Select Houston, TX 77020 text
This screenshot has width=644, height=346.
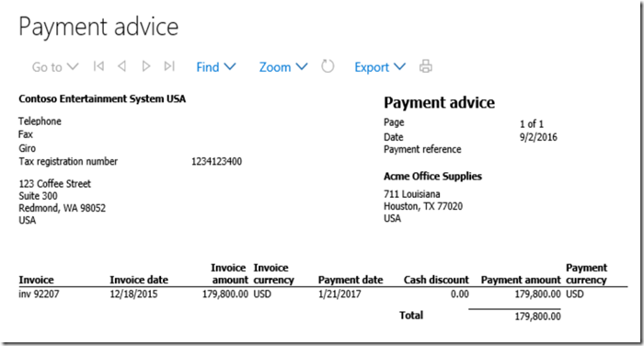pos(423,206)
